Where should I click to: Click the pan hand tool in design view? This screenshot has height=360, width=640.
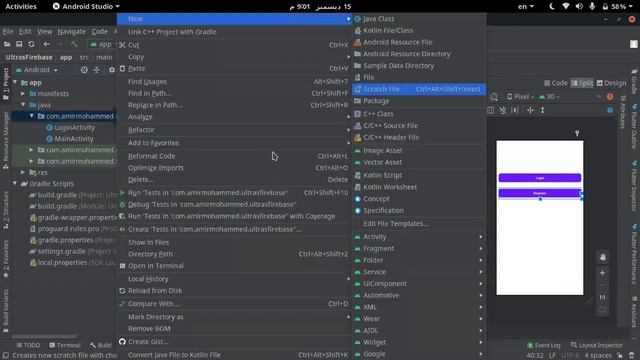pos(602,257)
